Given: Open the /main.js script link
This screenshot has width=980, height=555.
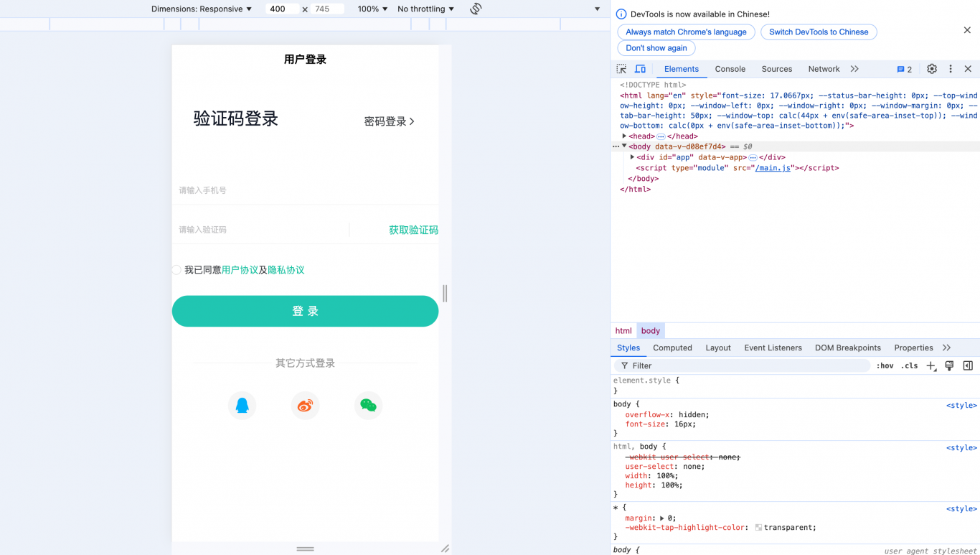Looking at the screenshot, I should coord(773,168).
